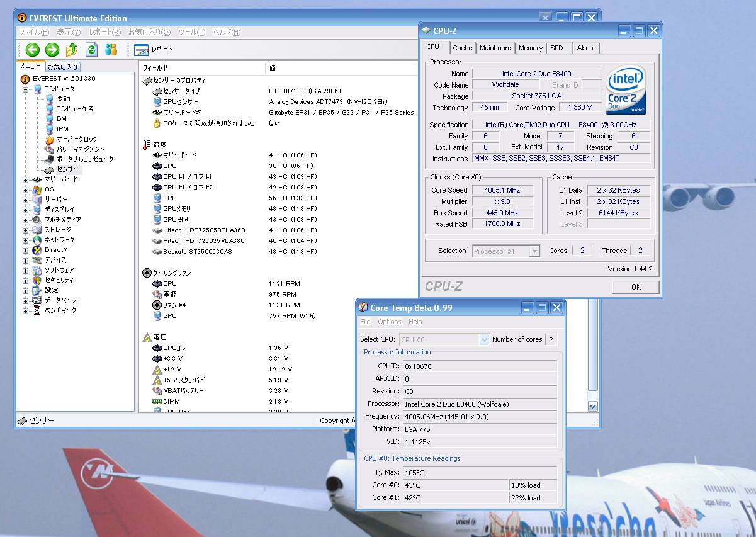Screen dimensions: 756x537
Task: Open the Options menu in Core Temp
Action: (389, 322)
